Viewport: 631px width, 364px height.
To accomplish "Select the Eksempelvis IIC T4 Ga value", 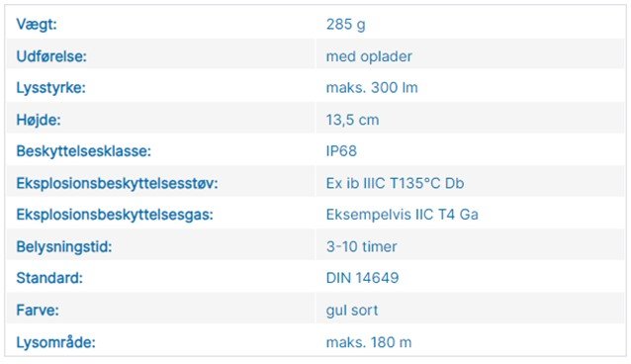I will [402, 215].
